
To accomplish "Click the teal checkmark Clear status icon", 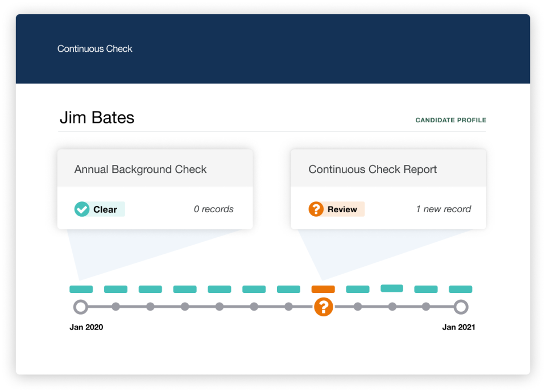I will point(81,209).
